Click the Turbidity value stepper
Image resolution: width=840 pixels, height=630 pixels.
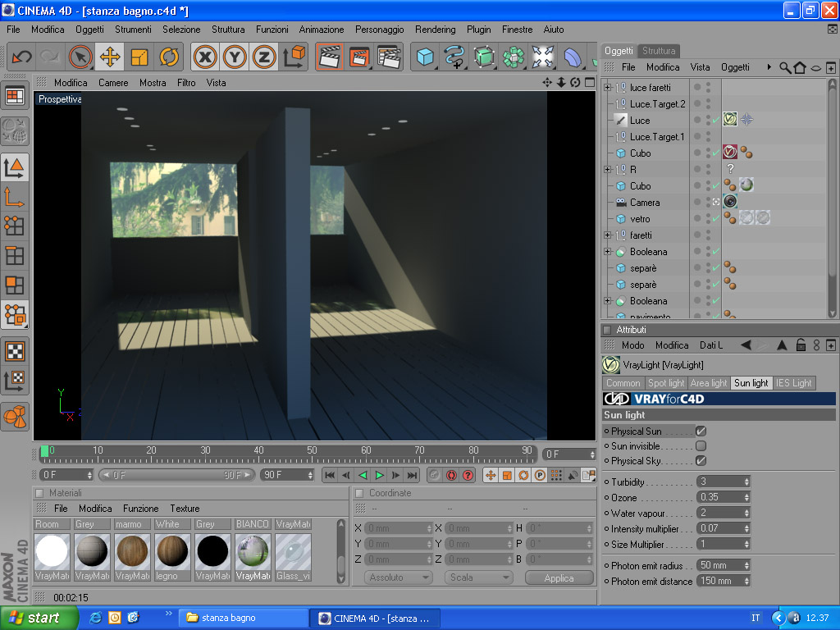[746, 482]
